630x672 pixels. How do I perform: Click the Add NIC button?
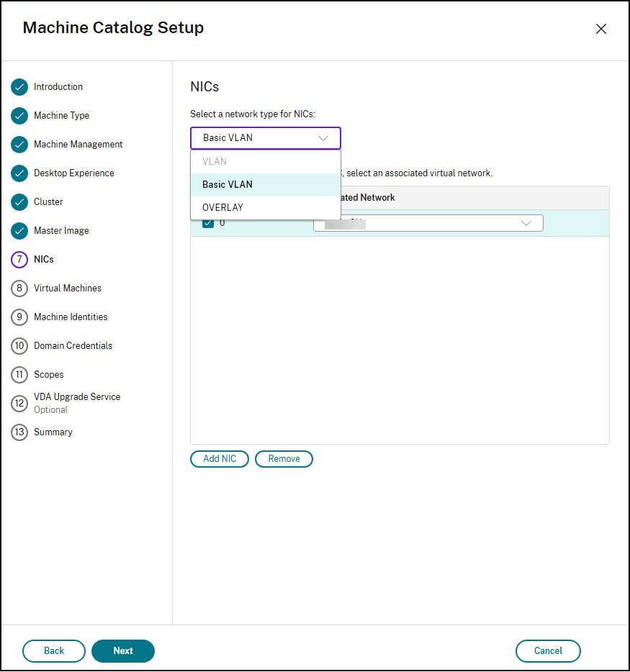(x=219, y=458)
